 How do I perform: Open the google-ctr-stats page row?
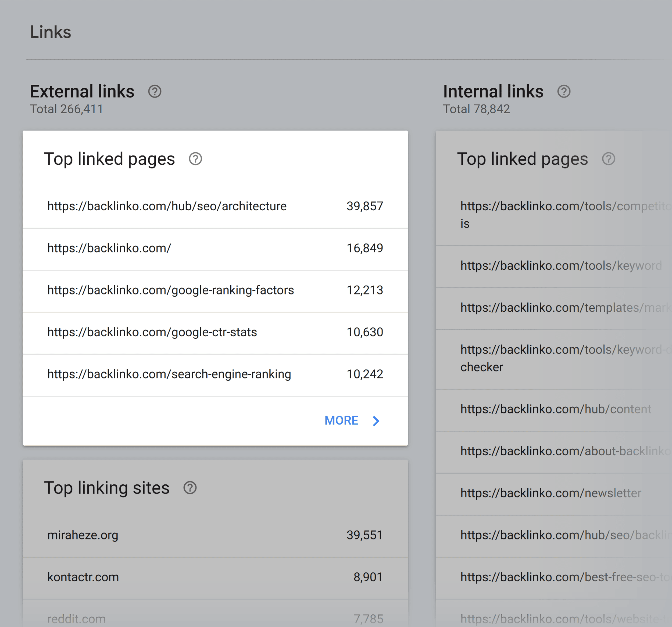[x=215, y=333]
